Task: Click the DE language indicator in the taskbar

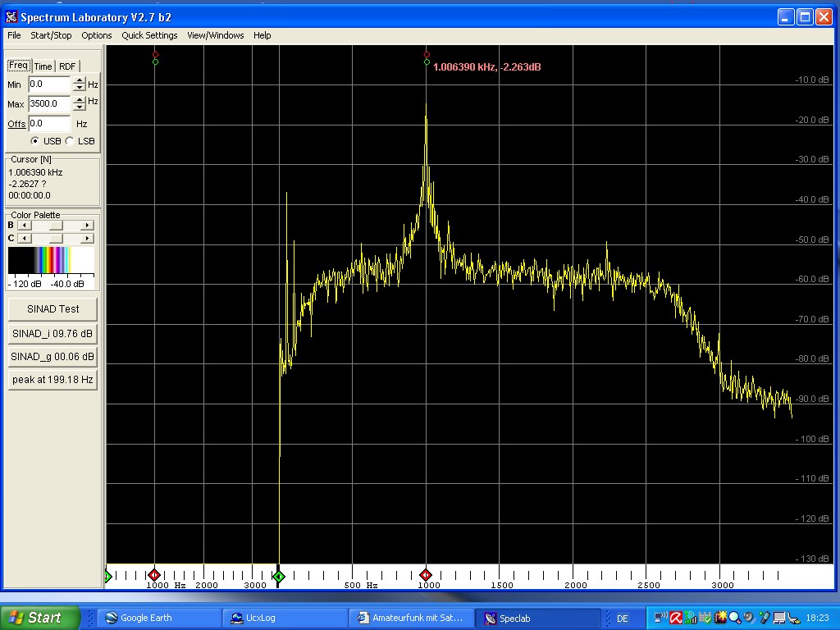Action: 622,619
